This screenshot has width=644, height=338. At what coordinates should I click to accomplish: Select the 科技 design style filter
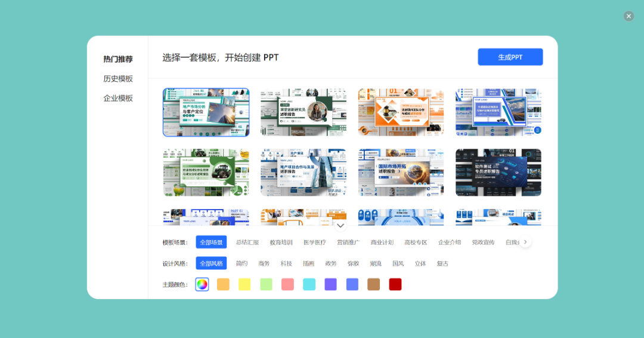pyautogui.click(x=286, y=263)
